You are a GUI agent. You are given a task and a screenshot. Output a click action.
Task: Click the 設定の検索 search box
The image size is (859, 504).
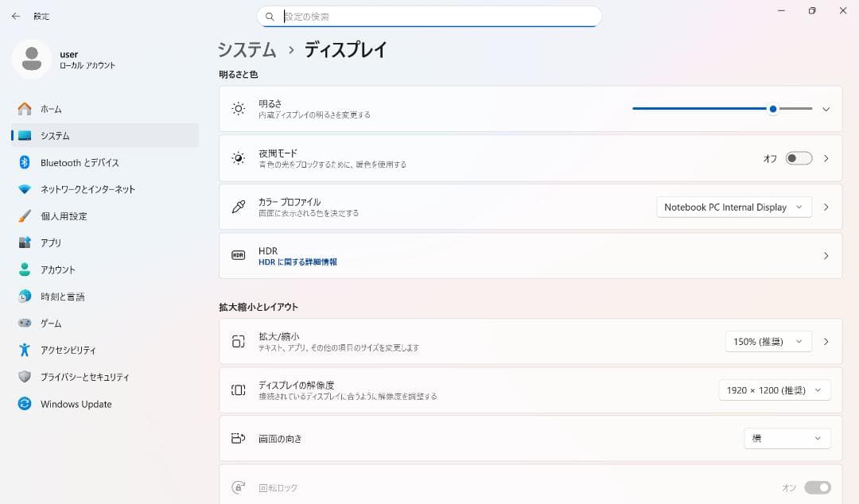pyautogui.click(x=429, y=16)
